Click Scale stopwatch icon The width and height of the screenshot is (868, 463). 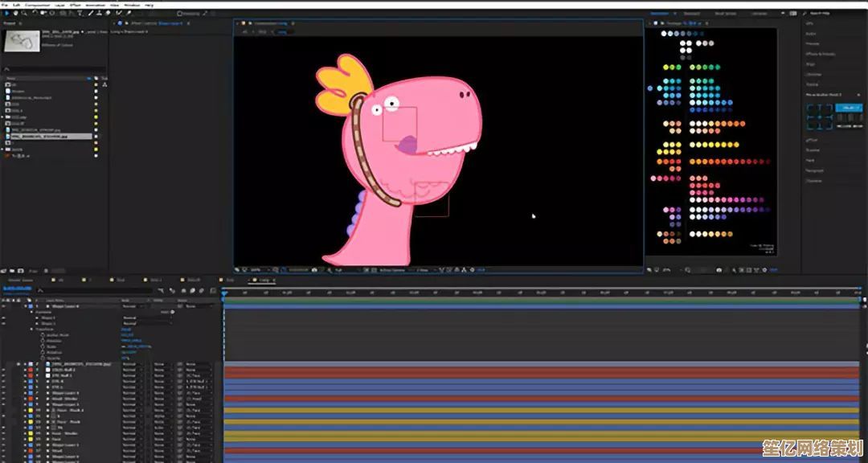[43, 346]
